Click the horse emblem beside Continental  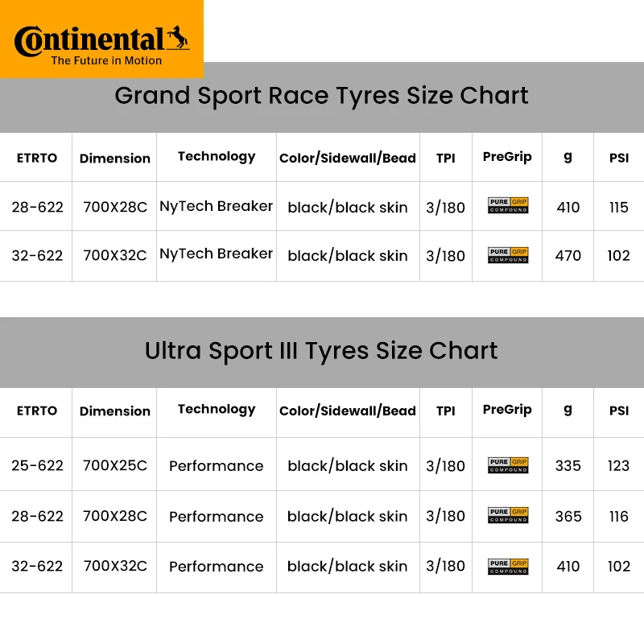click(x=177, y=39)
